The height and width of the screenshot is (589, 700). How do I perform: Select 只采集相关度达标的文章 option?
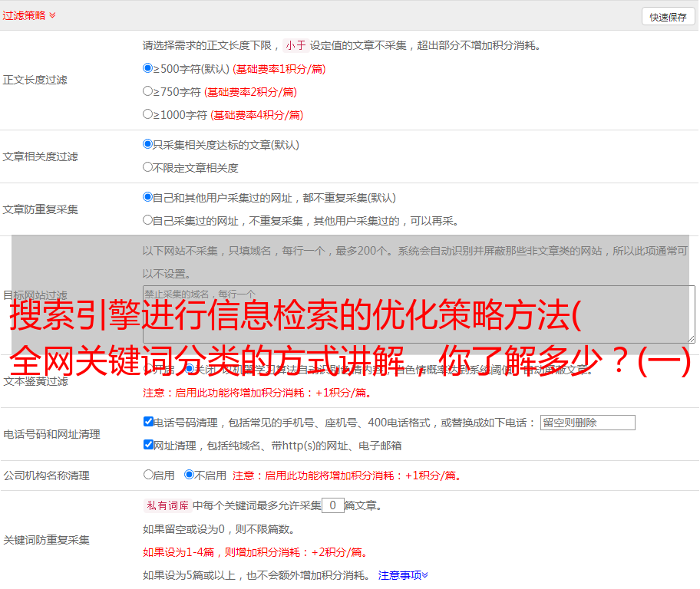point(148,144)
